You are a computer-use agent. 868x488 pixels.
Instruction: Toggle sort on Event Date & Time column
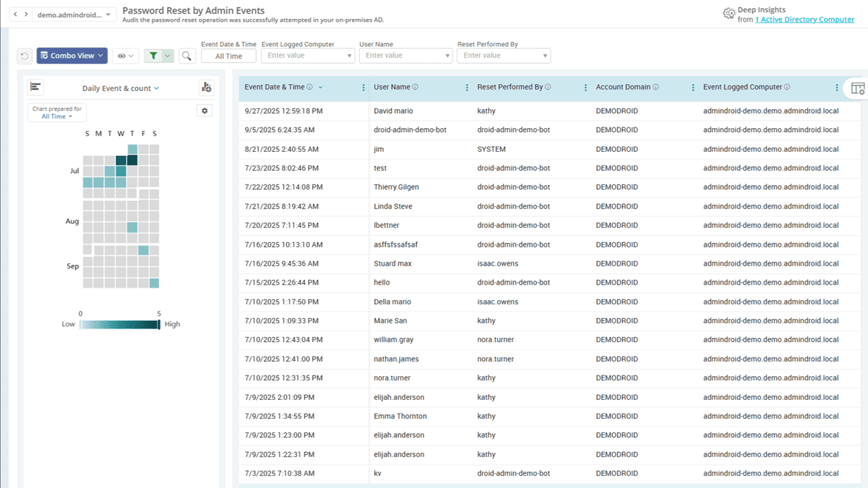coord(321,87)
